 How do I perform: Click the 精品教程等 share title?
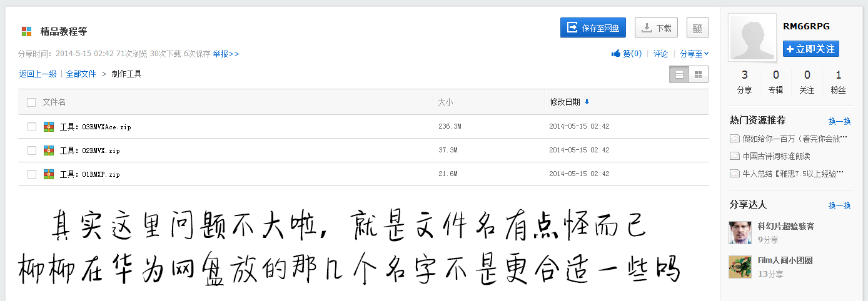64,31
